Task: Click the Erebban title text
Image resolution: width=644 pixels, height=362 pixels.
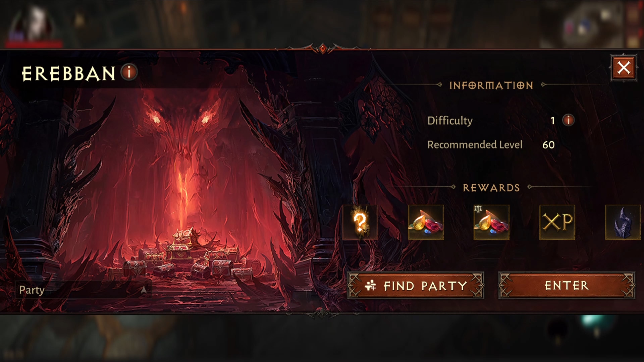Action: 68,74
